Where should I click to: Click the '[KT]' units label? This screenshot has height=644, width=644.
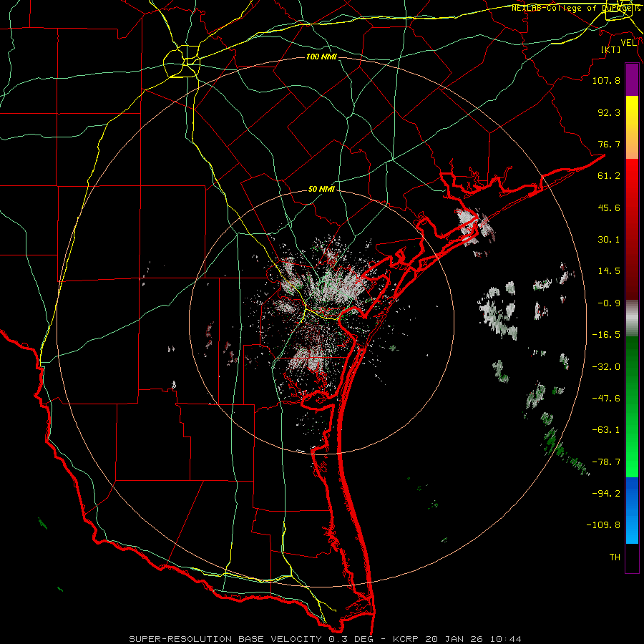tap(611, 49)
